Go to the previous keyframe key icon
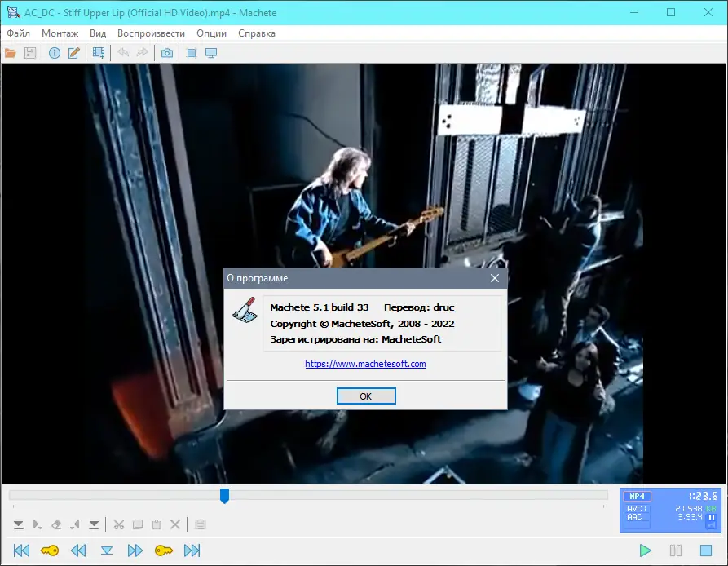The width and height of the screenshot is (728, 566). (50, 551)
